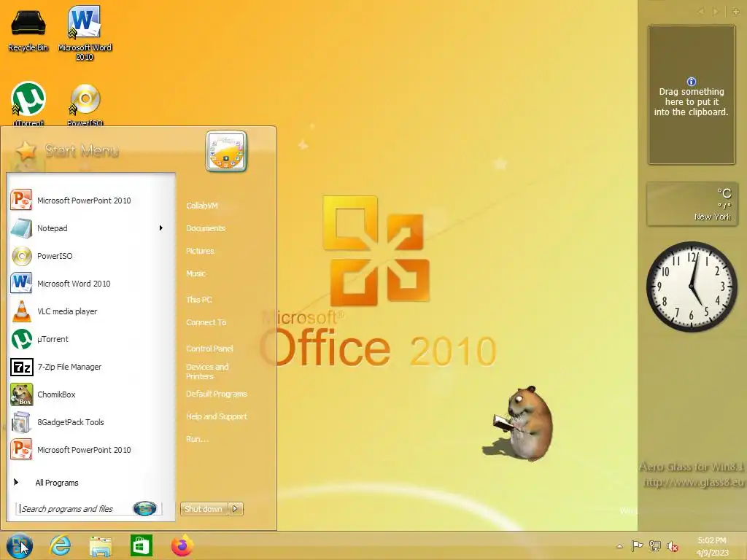Screen dimensions: 747x560
Task: Open Recycle Bin on the desktop
Action: [28, 30]
